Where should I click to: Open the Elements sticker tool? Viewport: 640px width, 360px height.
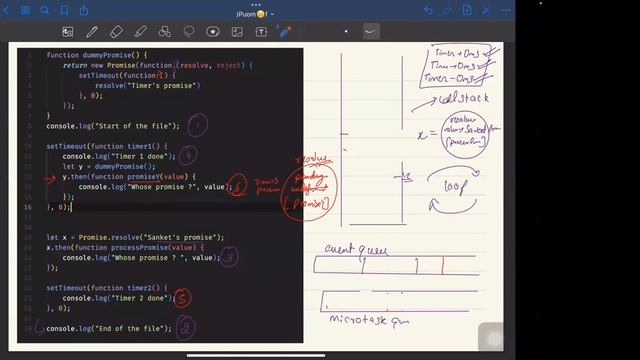pyautogui.click(x=213, y=32)
